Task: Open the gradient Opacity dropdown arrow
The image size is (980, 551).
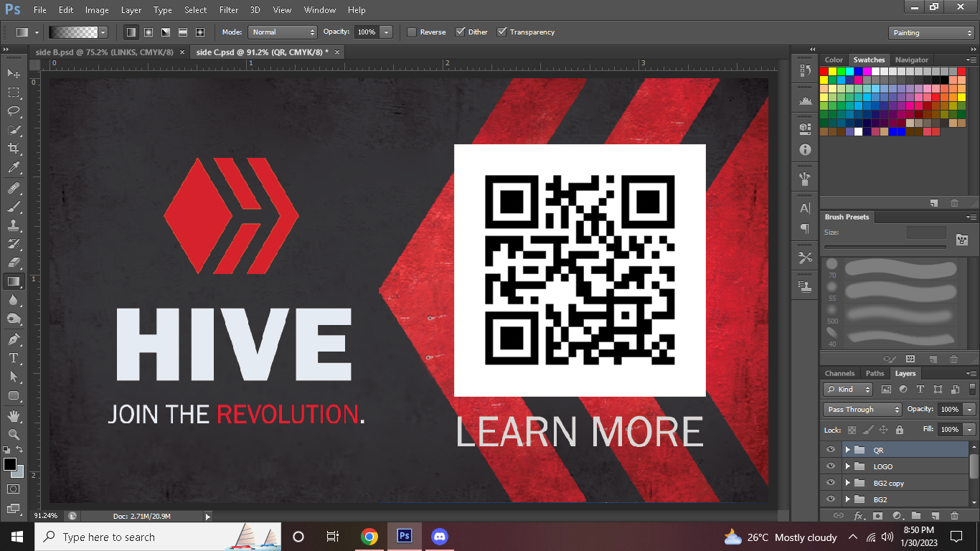Action: coord(387,32)
